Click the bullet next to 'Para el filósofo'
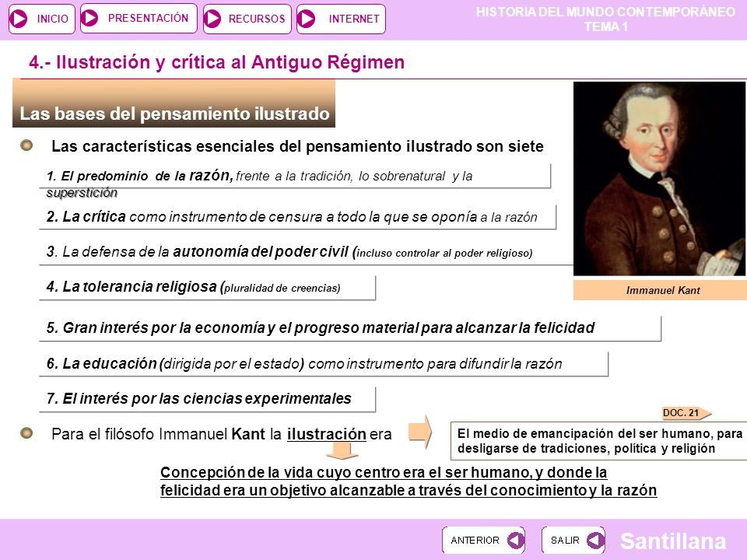747x560 pixels. point(26,433)
